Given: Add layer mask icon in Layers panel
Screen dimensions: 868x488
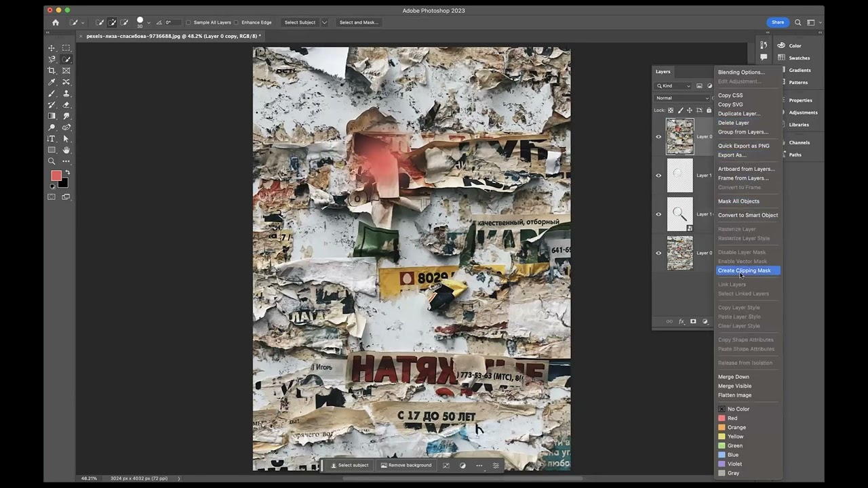Looking at the screenshot, I should [693, 321].
